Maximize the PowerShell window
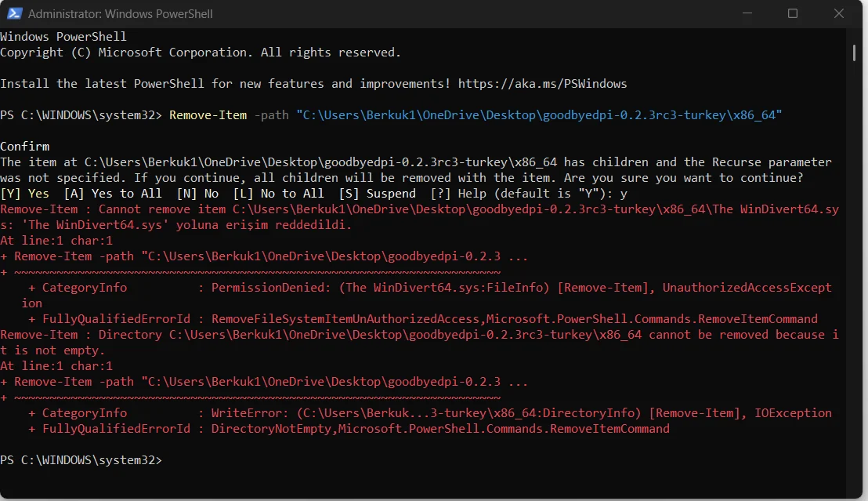Screen dimensions: 868x501 point(793,13)
